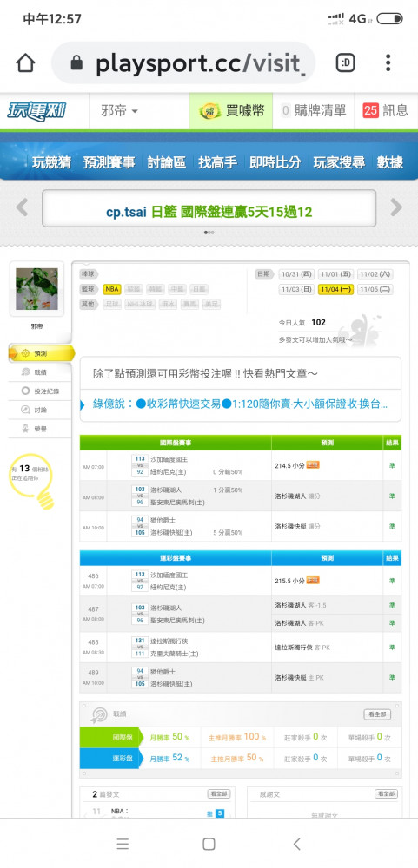Tap the target icon beside 戰績

99,714
